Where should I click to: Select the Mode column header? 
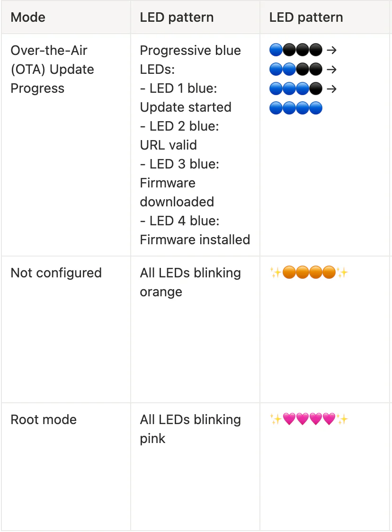pyautogui.click(x=28, y=18)
